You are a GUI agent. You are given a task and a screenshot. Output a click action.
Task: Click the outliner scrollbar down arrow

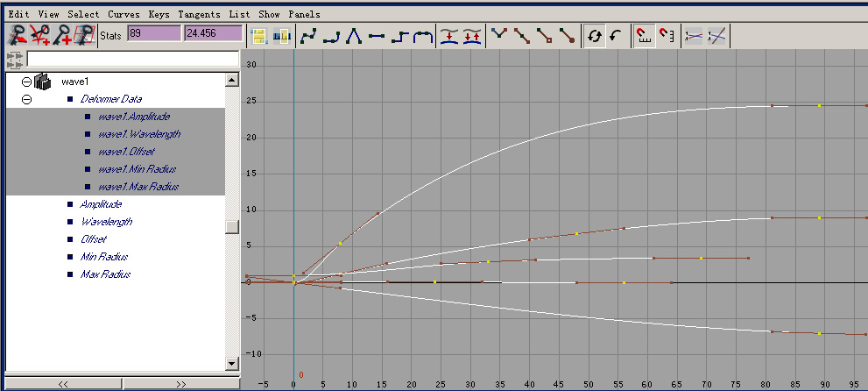[232, 363]
